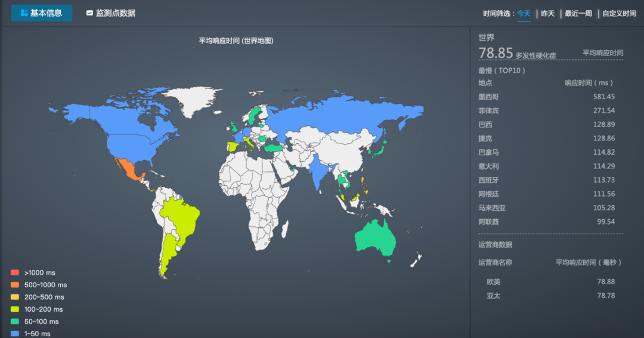644x338 pixels.
Task: Select the 阿根廷 row in TOP10 list
Action: [547, 194]
